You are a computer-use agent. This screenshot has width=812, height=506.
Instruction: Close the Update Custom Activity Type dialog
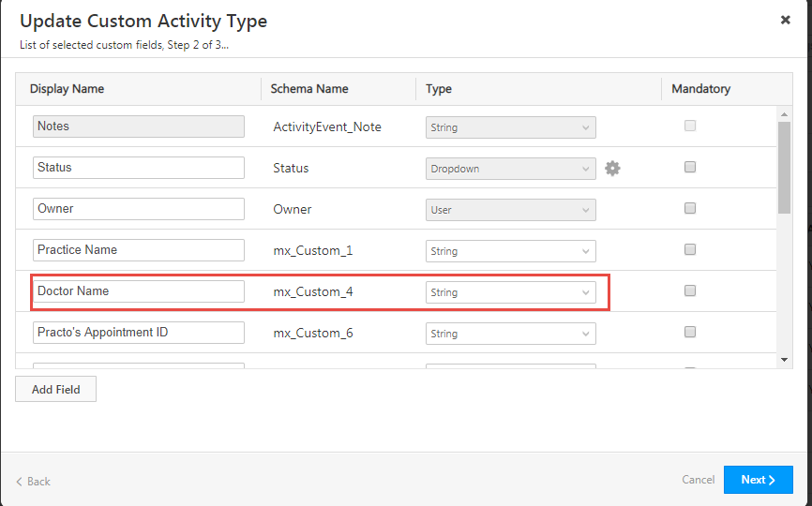point(785,20)
